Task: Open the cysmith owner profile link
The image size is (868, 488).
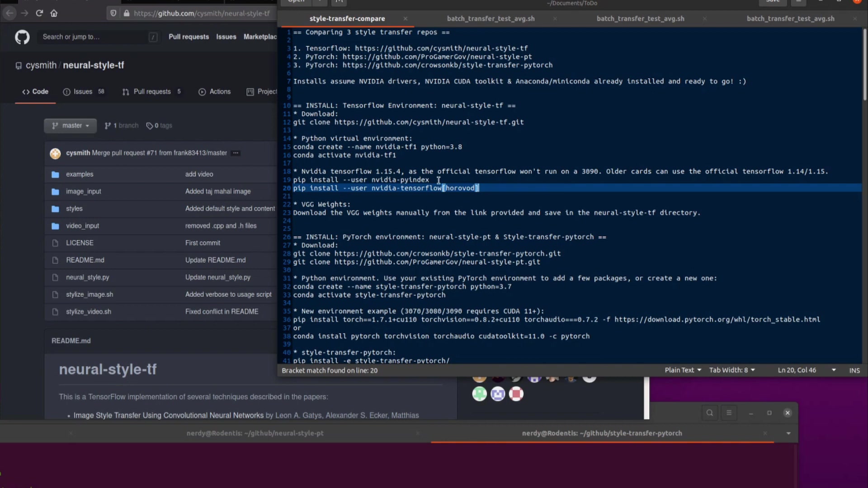Action: (x=41, y=65)
